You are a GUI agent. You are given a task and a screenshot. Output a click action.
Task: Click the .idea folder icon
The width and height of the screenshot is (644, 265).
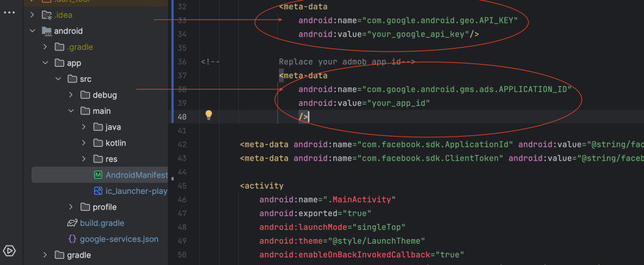pos(47,15)
